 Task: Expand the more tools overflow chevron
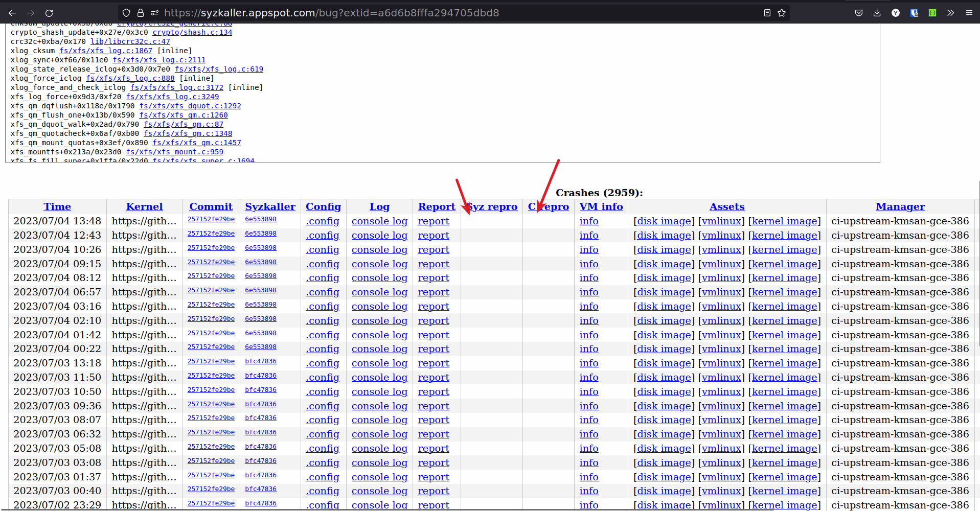(x=950, y=13)
